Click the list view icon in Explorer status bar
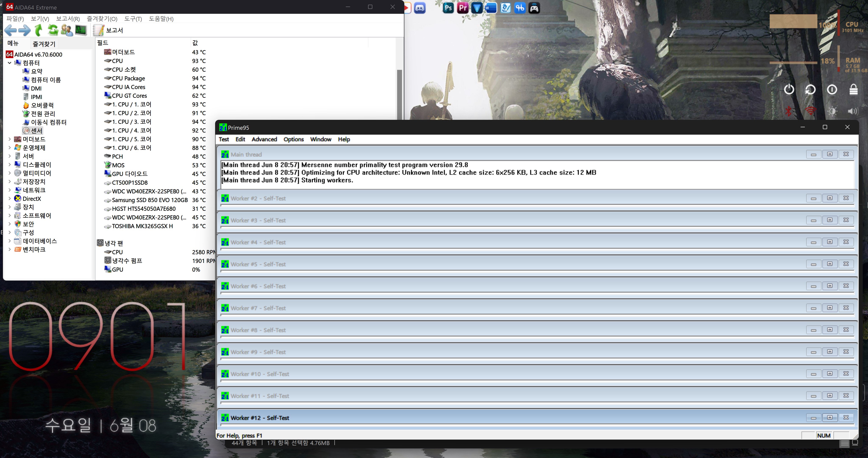This screenshot has width=868, height=458. 844,443
